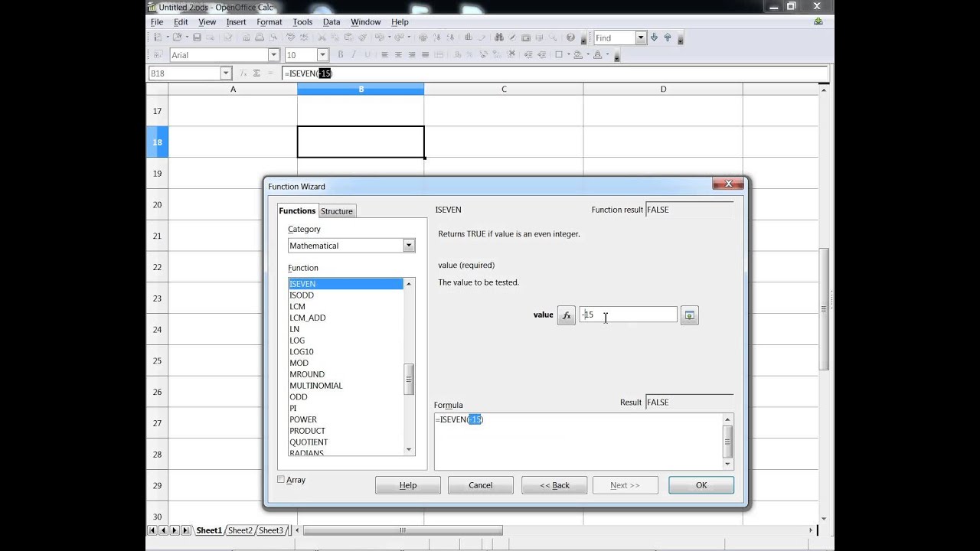Expand the Find toolbar dropdown arrow
Screen dimensions: 980x551
[641, 37]
